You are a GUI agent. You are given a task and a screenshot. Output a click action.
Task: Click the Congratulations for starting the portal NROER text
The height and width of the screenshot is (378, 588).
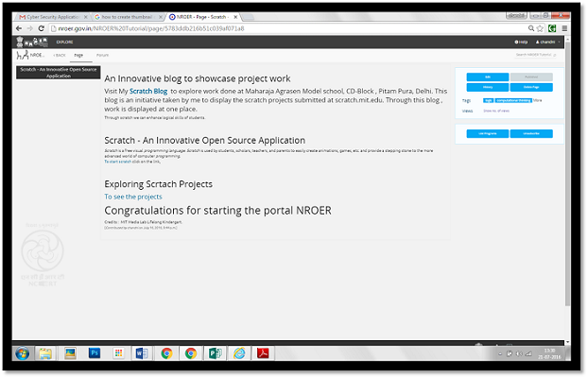coord(217,211)
